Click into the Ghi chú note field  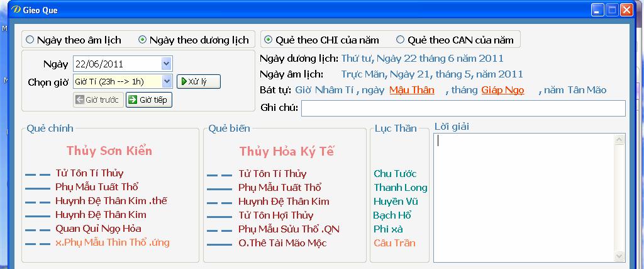[x=463, y=108]
